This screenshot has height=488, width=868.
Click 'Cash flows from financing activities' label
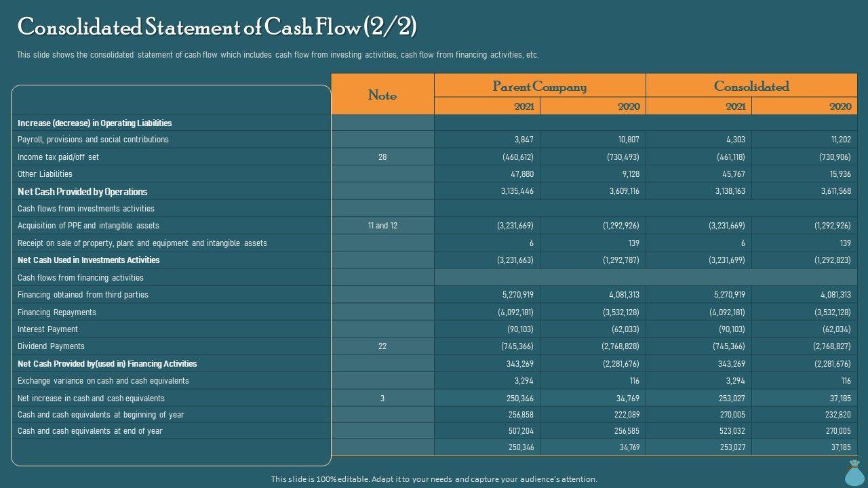pos(81,278)
